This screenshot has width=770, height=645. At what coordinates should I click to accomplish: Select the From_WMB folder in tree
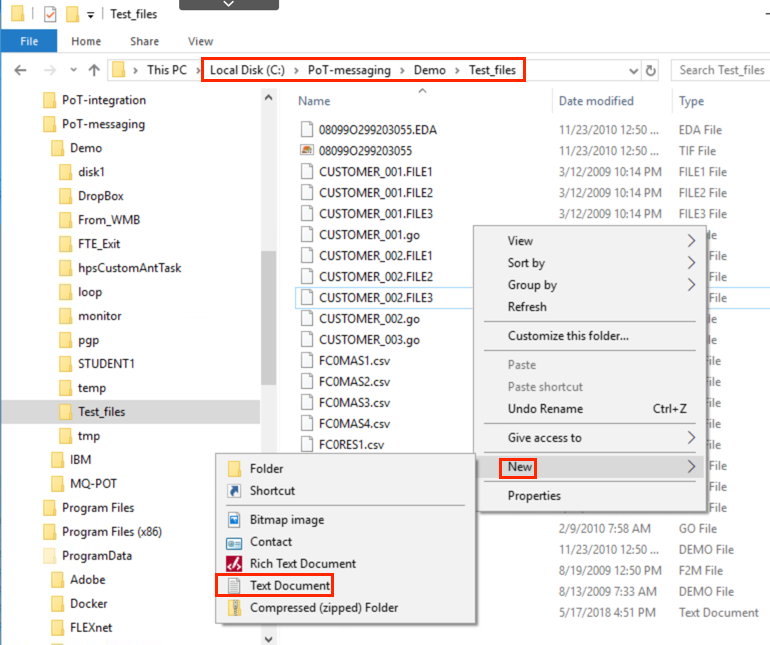point(109,220)
